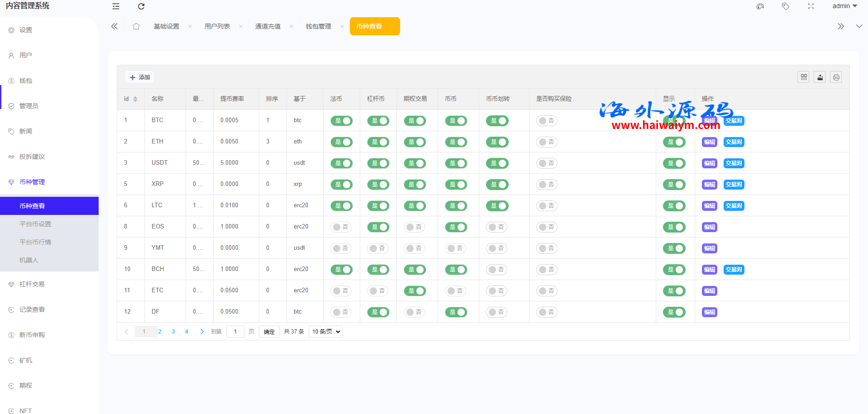Enter fullscreen using the expand icon
Screen dimensions: 868x414
click(x=811, y=6)
